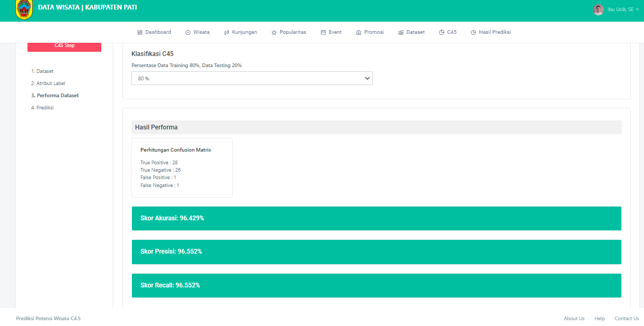
Task: Click the Popularitas star icon
Action: click(274, 32)
